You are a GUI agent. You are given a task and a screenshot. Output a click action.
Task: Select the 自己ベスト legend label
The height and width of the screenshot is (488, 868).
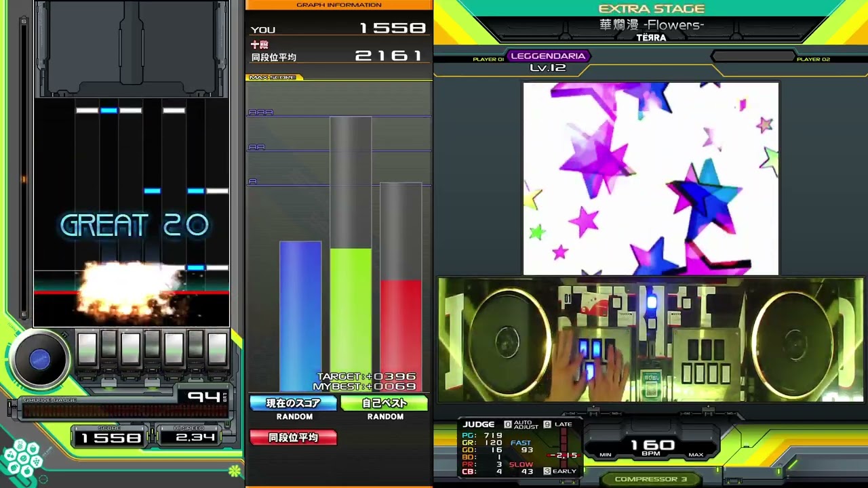click(384, 403)
